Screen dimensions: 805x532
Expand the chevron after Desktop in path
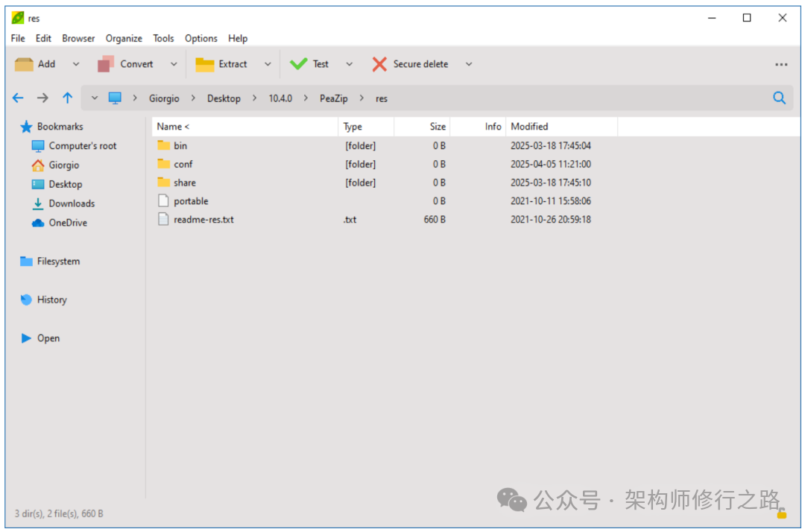254,98
